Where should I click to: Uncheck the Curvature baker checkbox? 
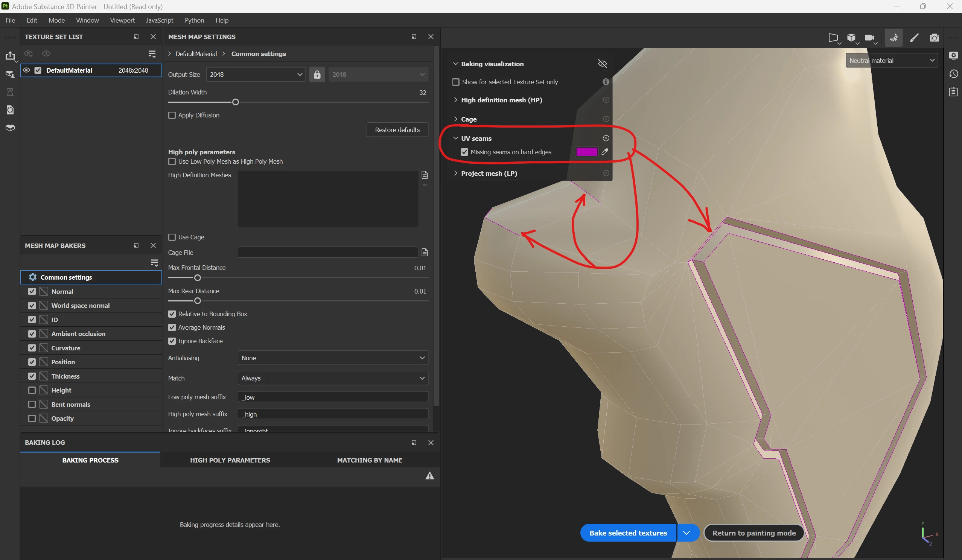click(x=32, y=348)
